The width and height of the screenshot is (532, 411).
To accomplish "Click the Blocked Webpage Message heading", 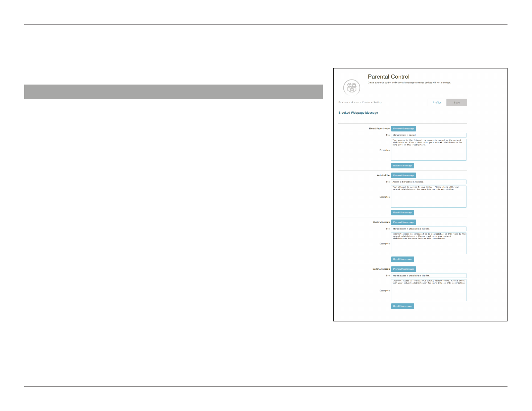I will 358,113.
